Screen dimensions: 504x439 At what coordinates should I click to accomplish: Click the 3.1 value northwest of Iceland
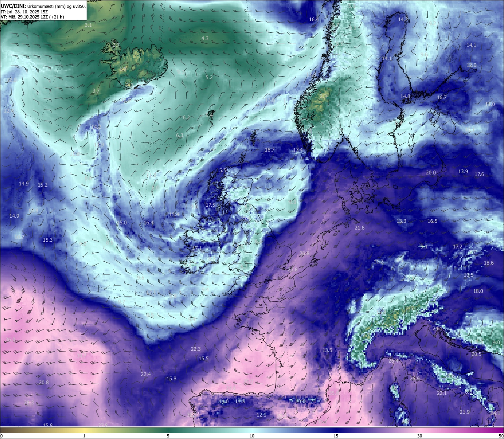88,25
